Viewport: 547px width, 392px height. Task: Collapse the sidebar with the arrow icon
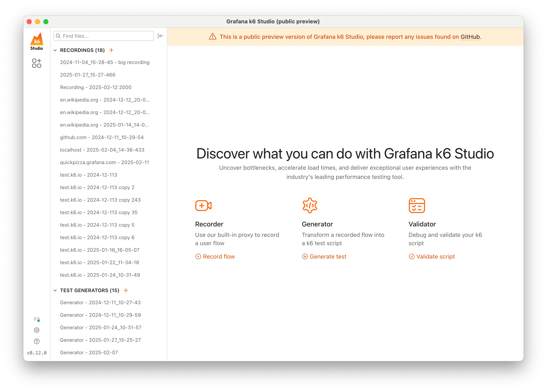click(161, 36)
